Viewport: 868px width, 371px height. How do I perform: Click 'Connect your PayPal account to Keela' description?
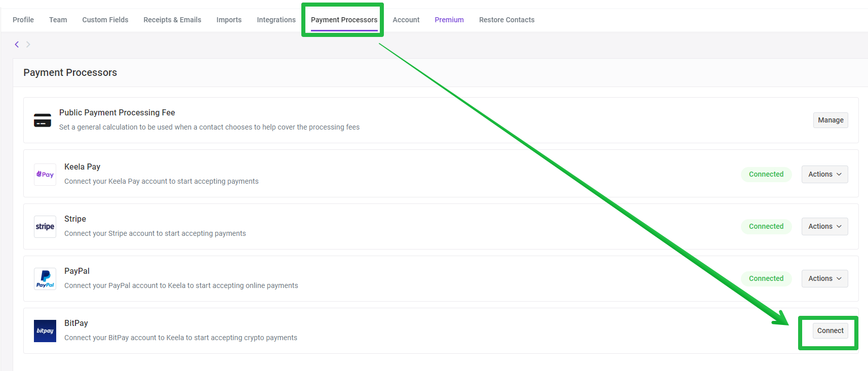[x=181, y=285]
